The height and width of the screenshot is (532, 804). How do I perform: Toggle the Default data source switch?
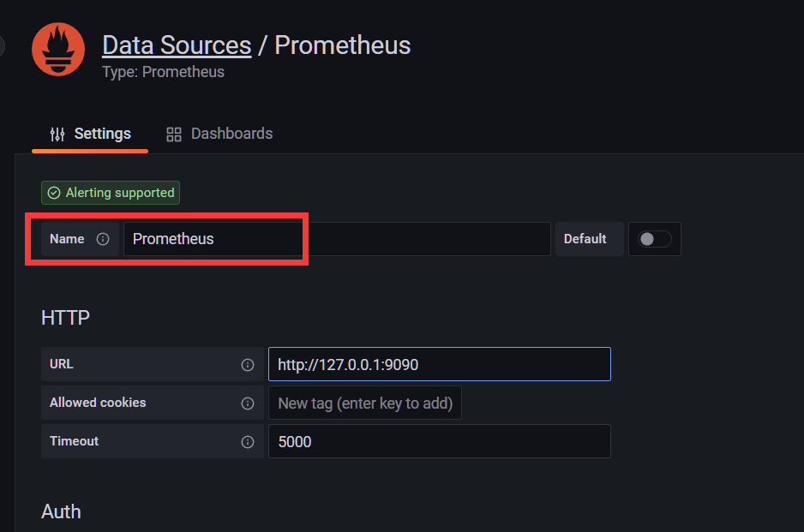pos(654,239)
